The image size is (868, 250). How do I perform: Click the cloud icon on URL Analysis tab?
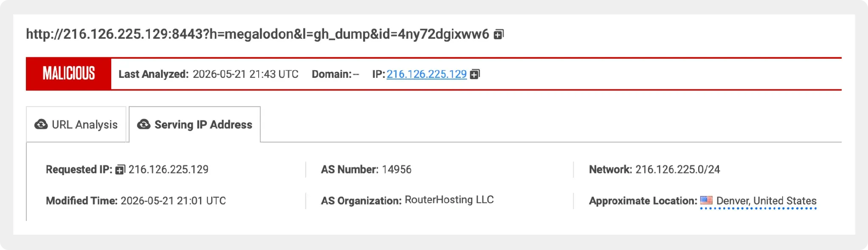click(41, 124)
